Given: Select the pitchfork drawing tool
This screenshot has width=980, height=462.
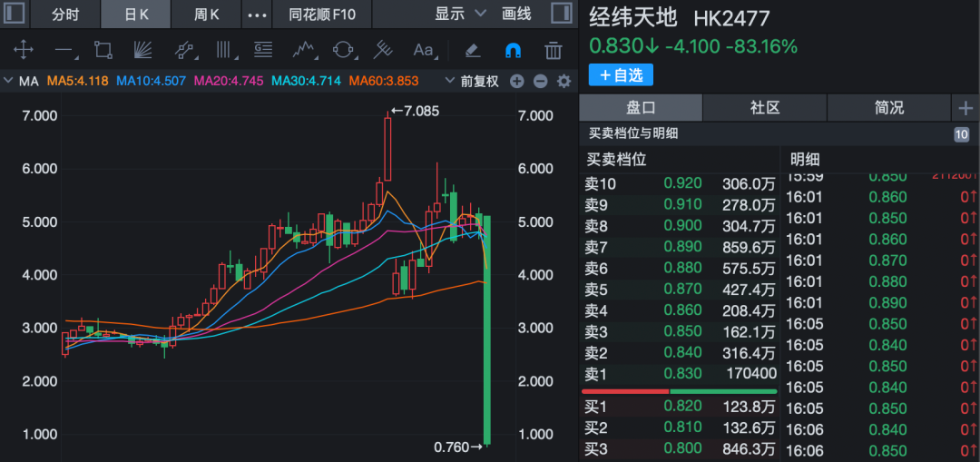Looking at the screenshot, I should click(383, 50).
